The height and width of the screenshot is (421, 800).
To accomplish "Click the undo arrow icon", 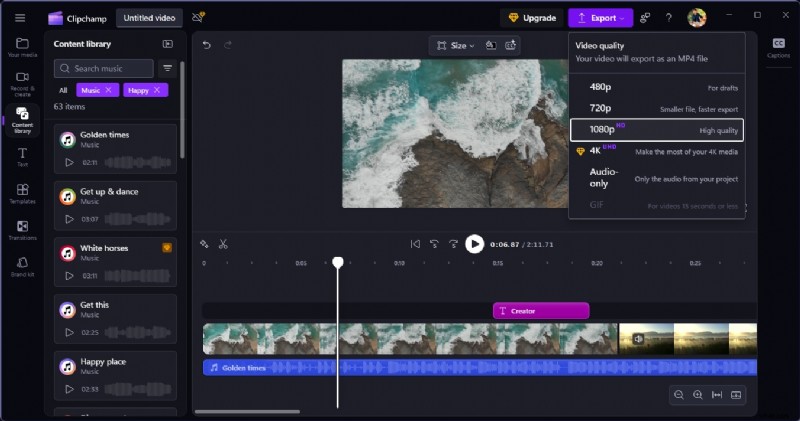I will point(207,45).
